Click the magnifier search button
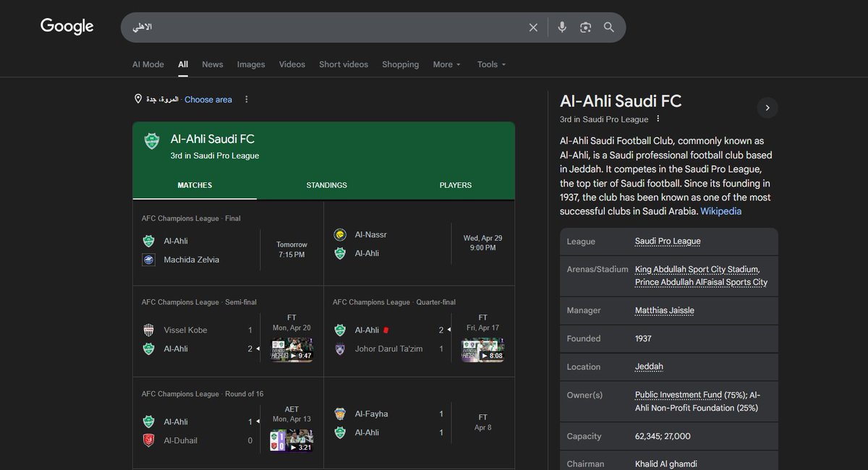 click(x=609, y=27)
